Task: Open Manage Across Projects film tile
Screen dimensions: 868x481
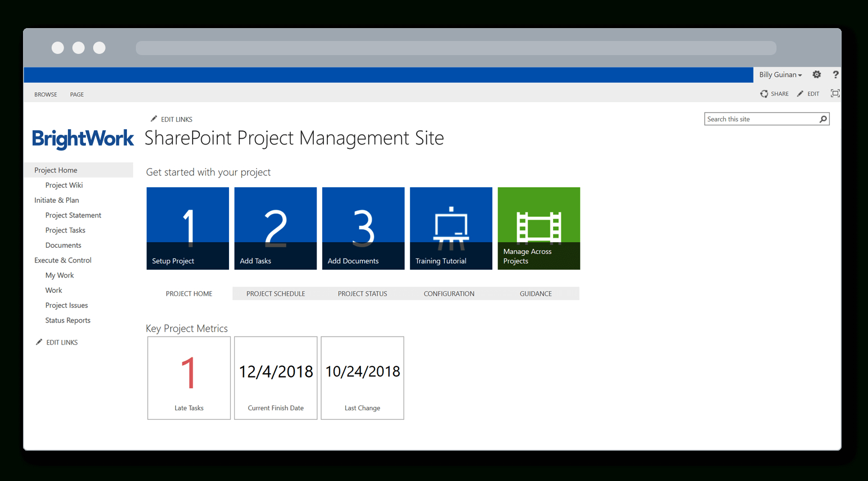Action: tap(539, 228)
